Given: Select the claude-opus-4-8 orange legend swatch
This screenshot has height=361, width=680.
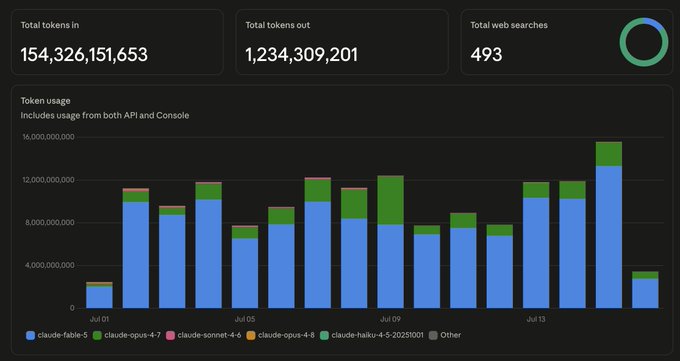Looking at the screenshot, I should point(251,335).
